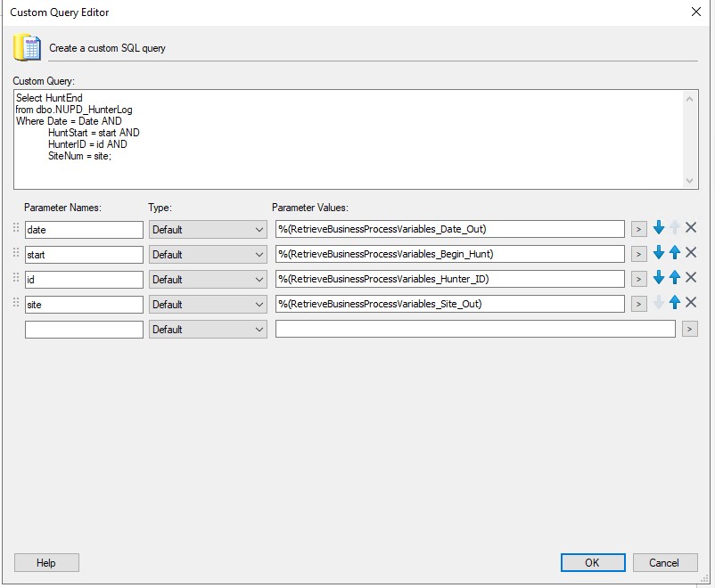Open Type dropdown for site parameter
Screen dimensions: 715x588
(208, 304)
